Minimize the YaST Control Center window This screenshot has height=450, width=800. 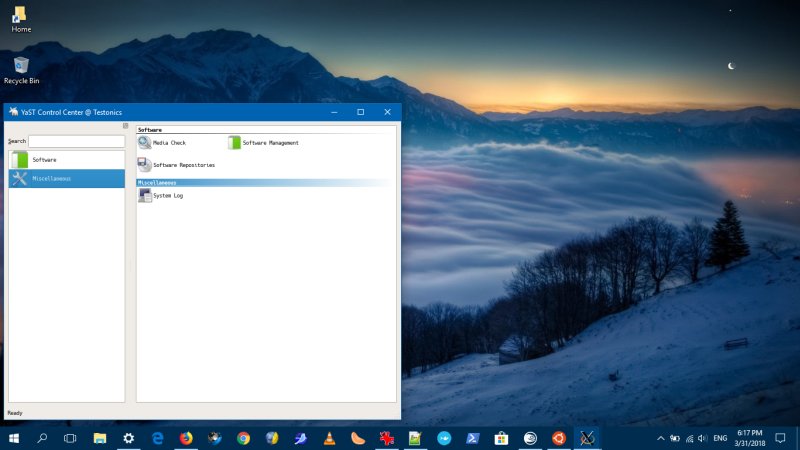334,112
